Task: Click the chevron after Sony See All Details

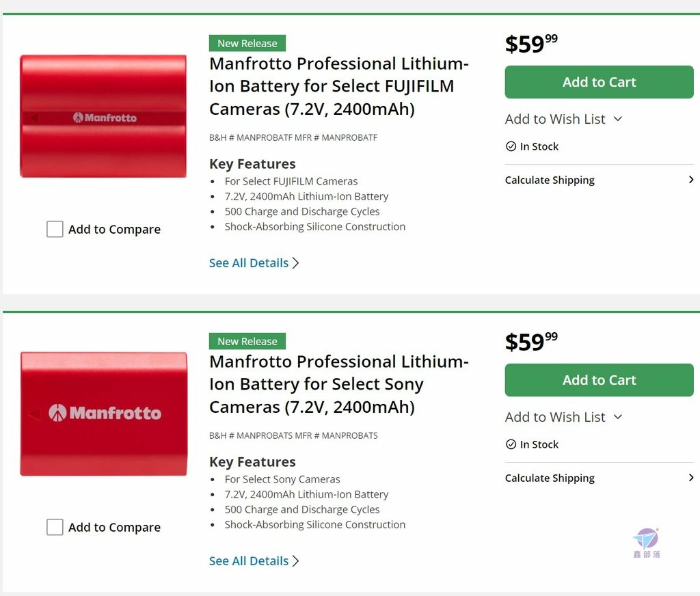Action: click(295, 560)
